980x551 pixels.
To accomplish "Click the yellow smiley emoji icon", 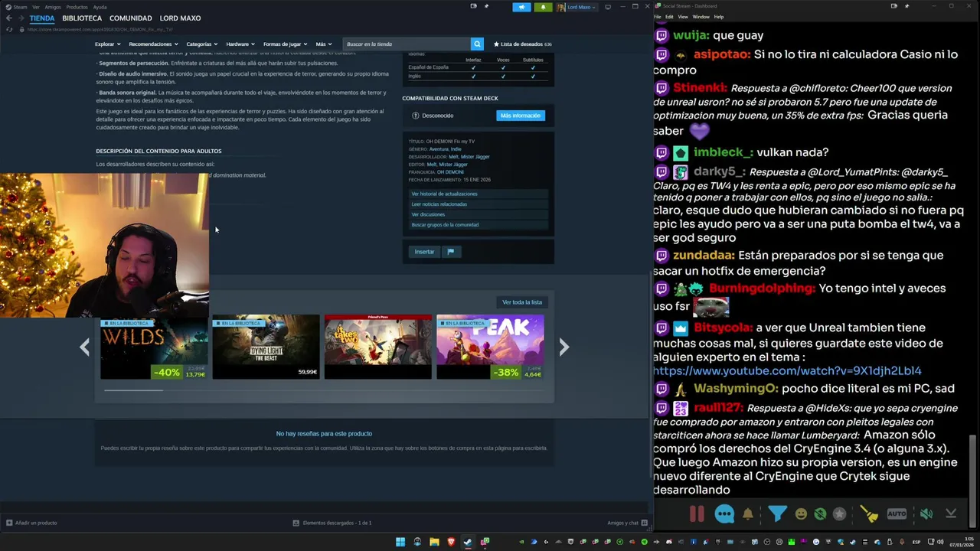I will 801,514.
